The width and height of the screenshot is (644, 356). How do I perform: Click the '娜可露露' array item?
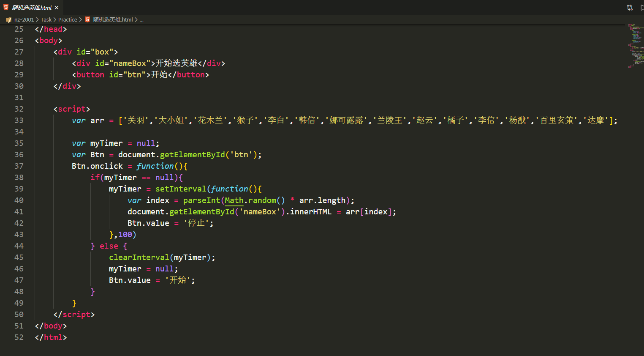point(346,120)
